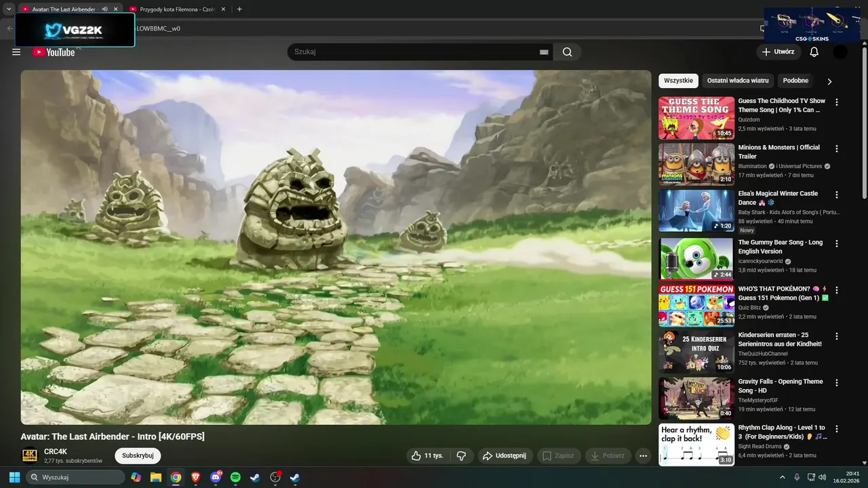This screenshot has width=868, height=488.
Task: Open 'The Gummy Bear Song - Long English Version' title
Action: pyautogui.click(x=781, y=247)
